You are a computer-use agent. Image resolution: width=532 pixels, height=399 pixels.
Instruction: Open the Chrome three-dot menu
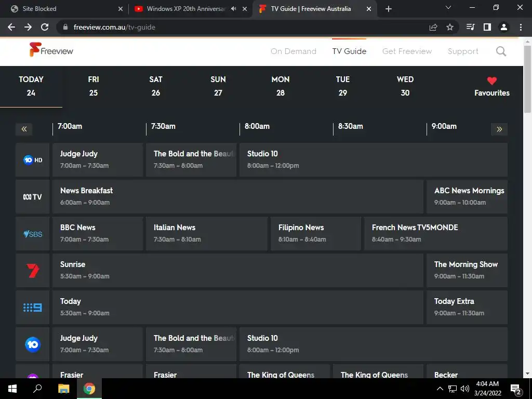(x=521, y=27)
